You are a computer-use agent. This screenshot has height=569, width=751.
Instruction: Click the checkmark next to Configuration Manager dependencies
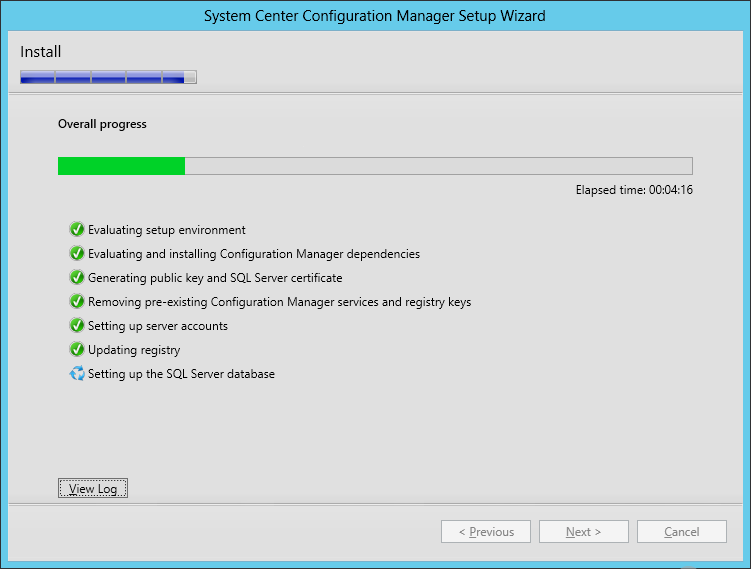[77, 253]
